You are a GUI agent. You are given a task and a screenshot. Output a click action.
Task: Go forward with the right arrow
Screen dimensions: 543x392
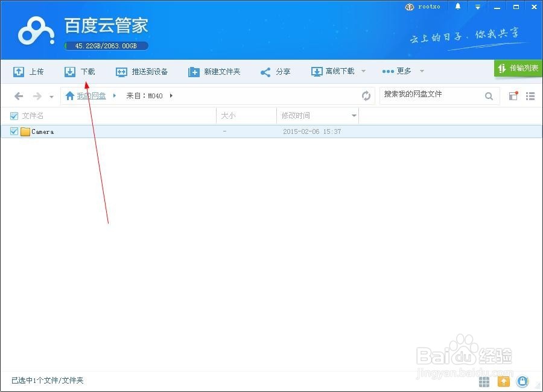click(37, 96)
